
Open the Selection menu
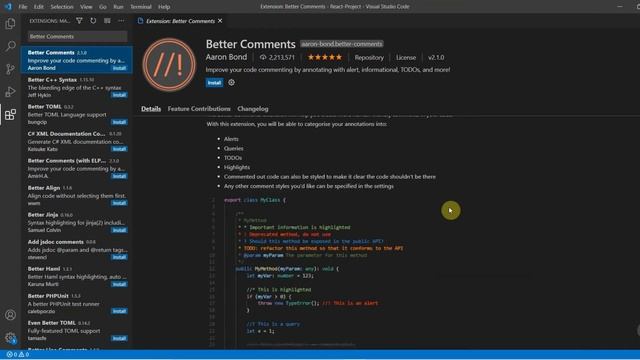click(x=62, y=7)
